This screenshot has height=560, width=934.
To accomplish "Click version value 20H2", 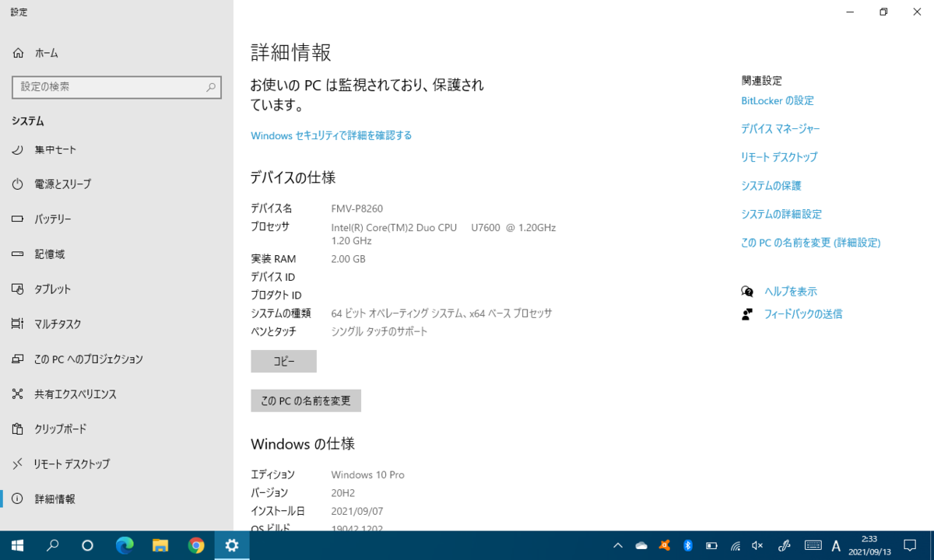I will (x=342, y=493).
